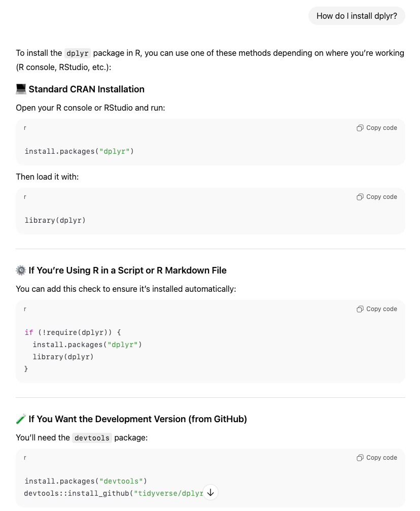Select the inline devtools code chip
This screenshot has height=511, width=420.
[x=92, y=437]
